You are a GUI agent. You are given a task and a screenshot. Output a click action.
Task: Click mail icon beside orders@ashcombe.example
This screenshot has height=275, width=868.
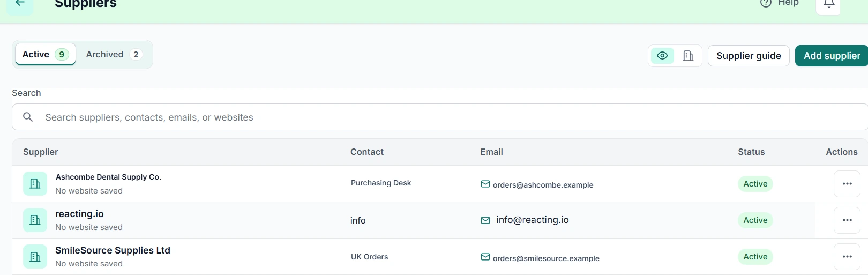click(x=485, y=184)
